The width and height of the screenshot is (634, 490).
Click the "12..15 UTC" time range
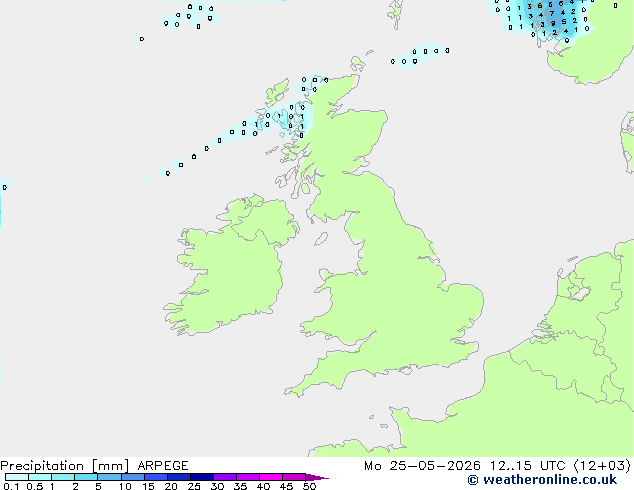click(x=527, y=466)
